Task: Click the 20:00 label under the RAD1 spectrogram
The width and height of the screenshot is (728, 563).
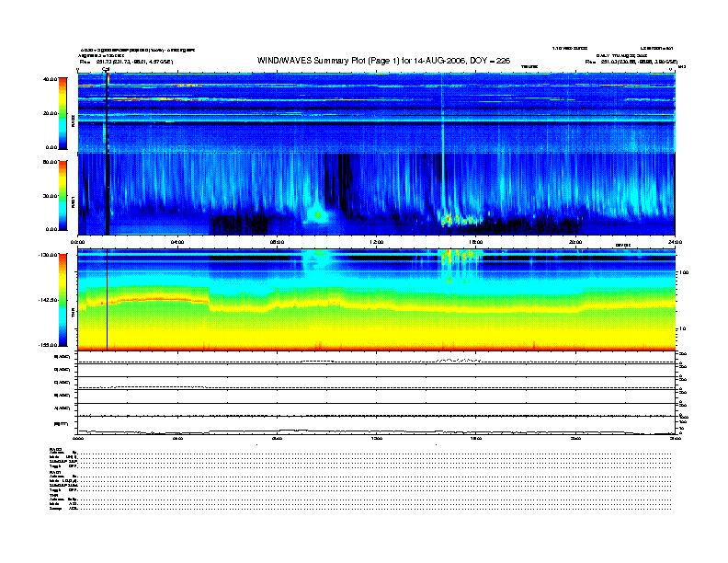Action: point(575,242)
